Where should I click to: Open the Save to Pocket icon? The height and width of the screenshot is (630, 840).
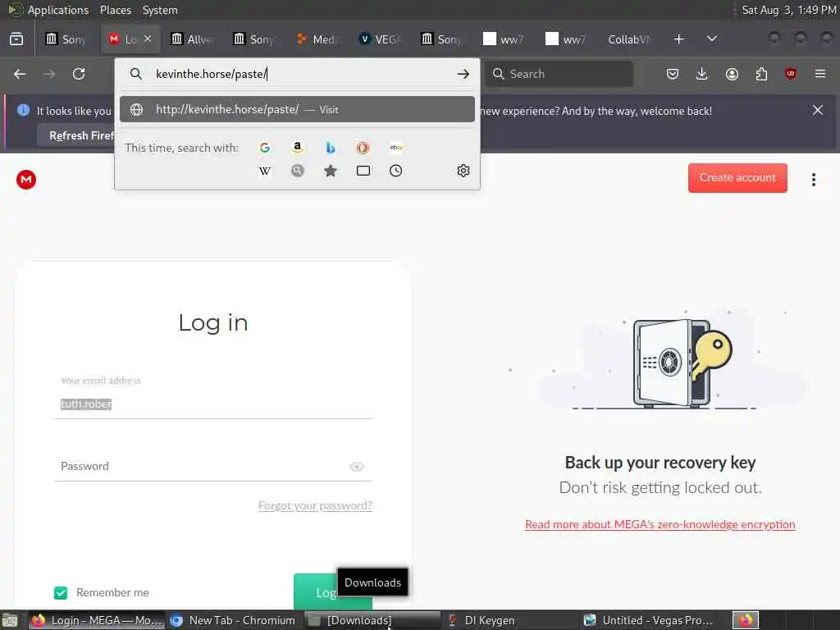pos(673,74)
